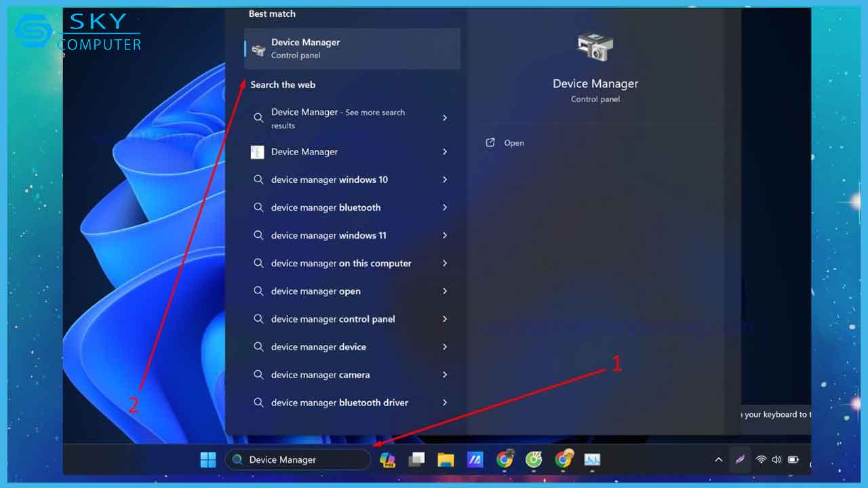Open the Cốc Cốc browser icon

click(534, 460)
